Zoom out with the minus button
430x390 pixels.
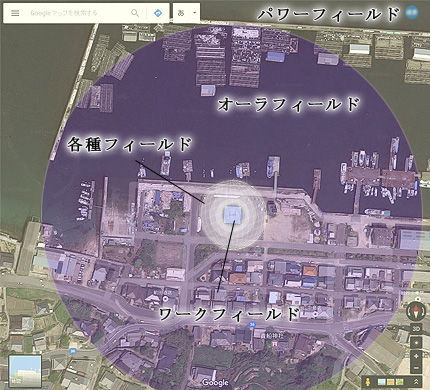tap(416, 368)
